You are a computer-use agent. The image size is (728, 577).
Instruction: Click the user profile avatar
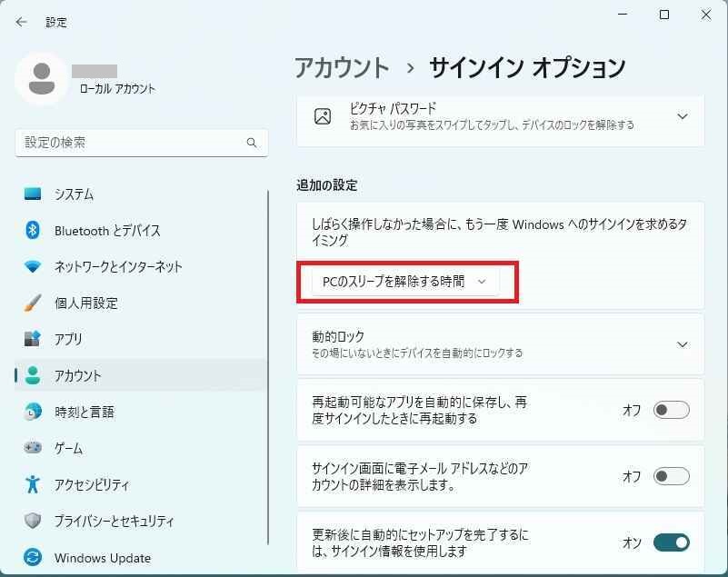pos(42,79)
